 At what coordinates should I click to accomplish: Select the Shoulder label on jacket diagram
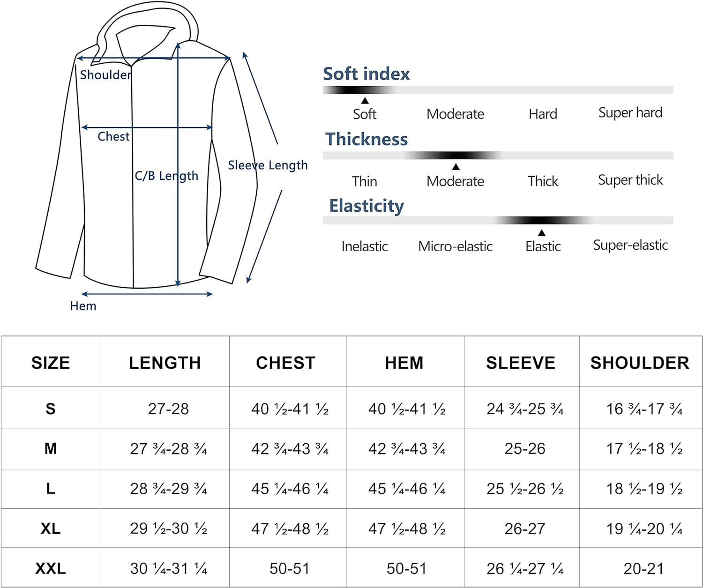point(105,75)
